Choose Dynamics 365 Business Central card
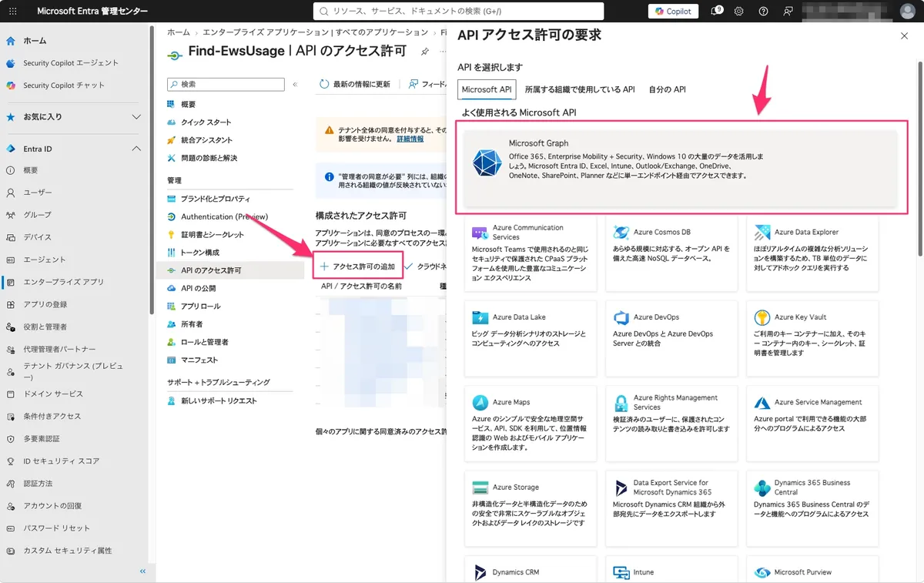 (812, 508)
